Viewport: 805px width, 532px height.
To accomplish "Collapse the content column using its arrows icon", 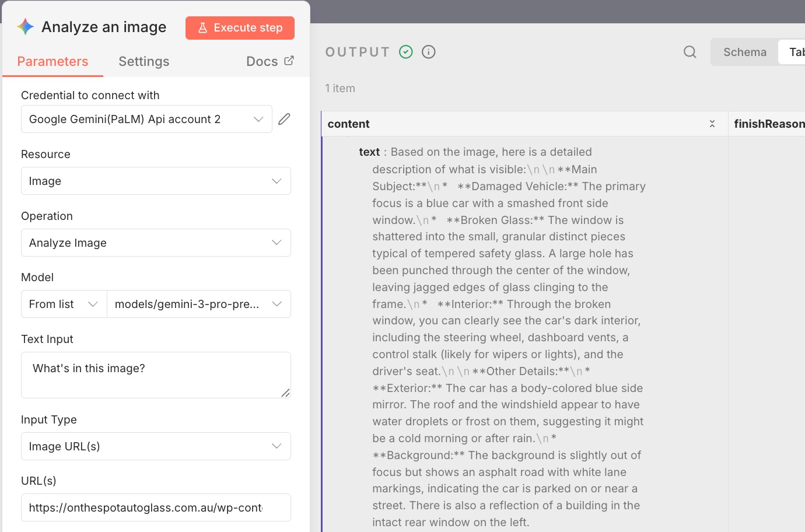I will [712, 124].
